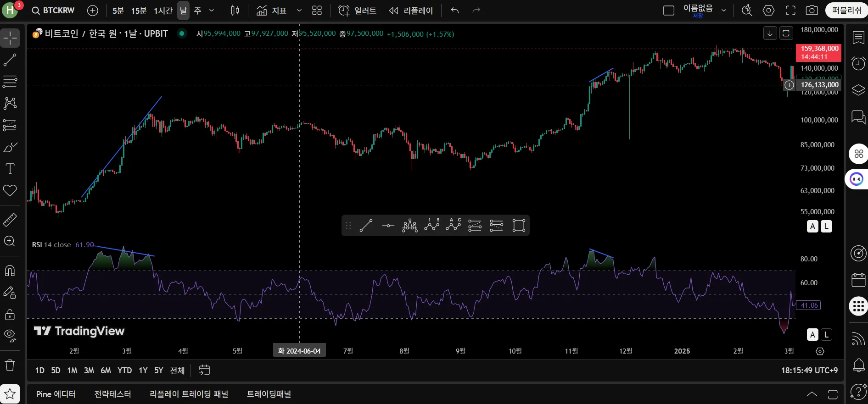This screenshot has width=868, height=404.
Task: Open the economic calendar icon in right sidebar
Action: click(x=858, y=279)
